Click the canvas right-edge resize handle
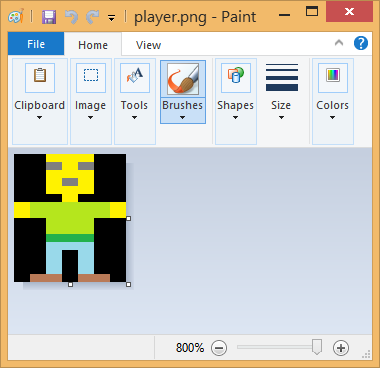The image size is (380, 368). [x=129, y=218]
